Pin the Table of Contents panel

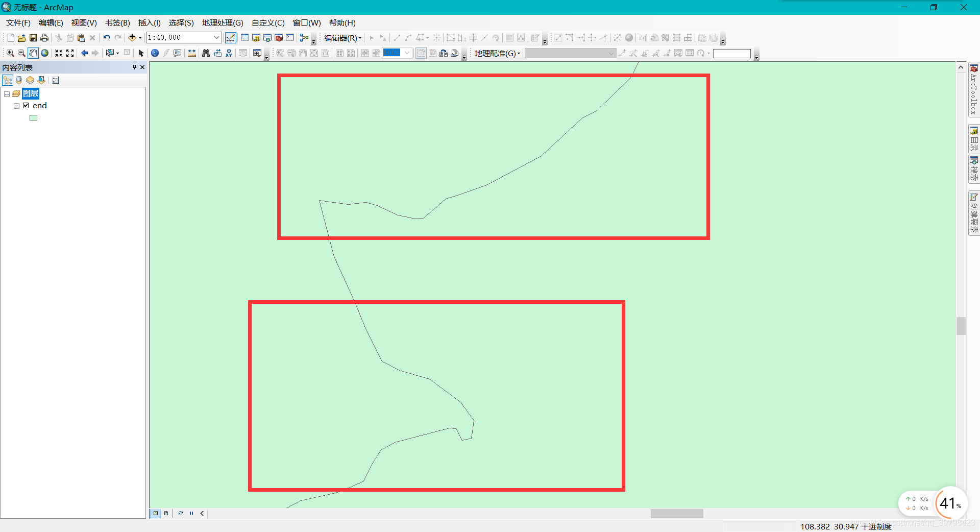tap(134, 67)
